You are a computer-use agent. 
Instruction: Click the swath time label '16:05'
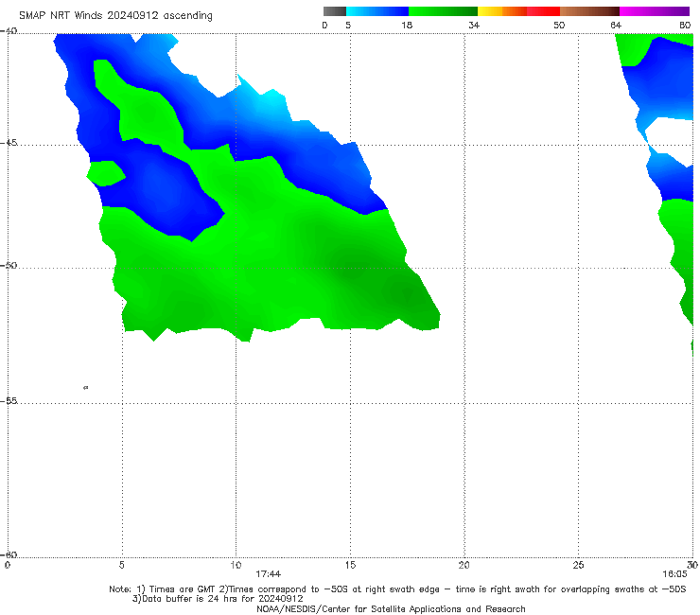coord(674,574)
